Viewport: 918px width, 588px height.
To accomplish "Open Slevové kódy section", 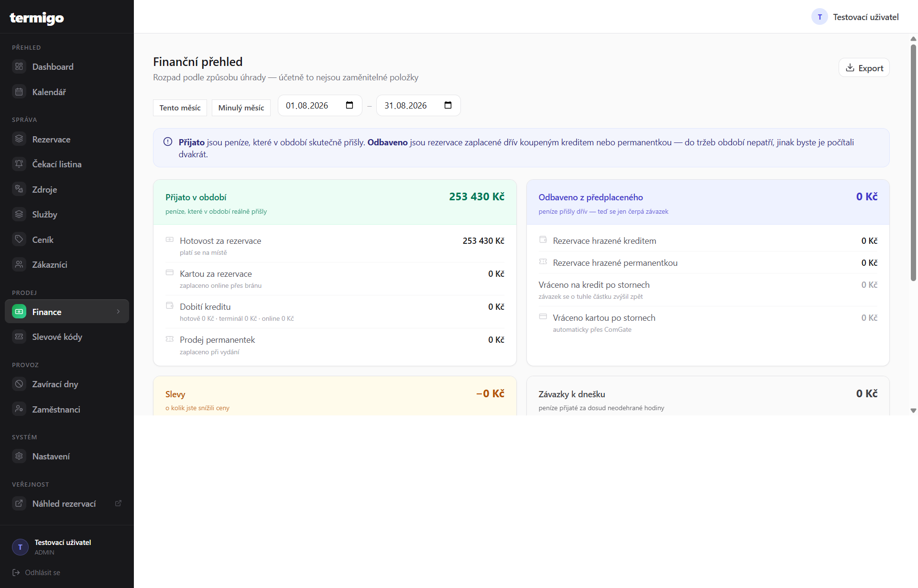I will (x=67, y=337).
